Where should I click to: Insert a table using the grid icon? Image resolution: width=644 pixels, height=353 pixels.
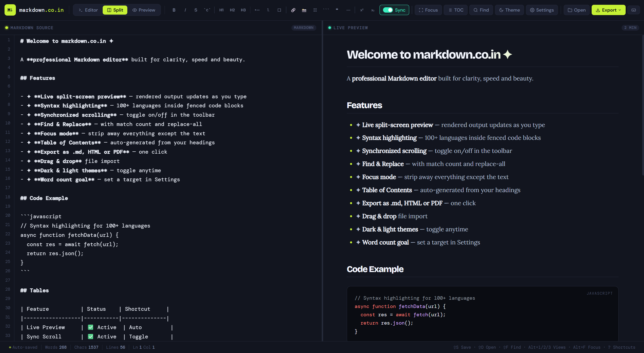(x=315, y=10)
